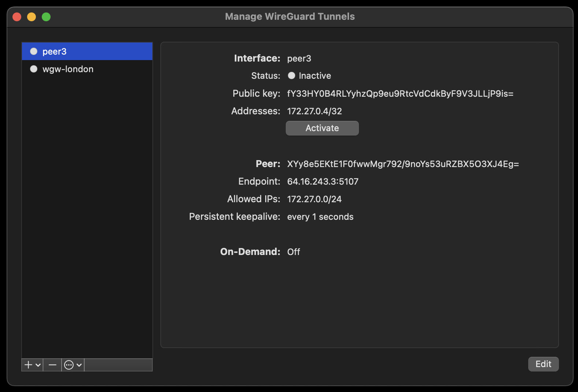The width and height of the screenshot is (578, 392).
Task: Click the interface public key value
Action: click(x=400, y=93)
